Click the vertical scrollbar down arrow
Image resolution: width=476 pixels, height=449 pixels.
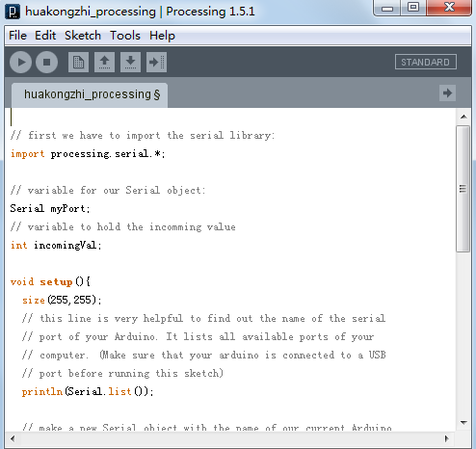click(x=463, y=423)
